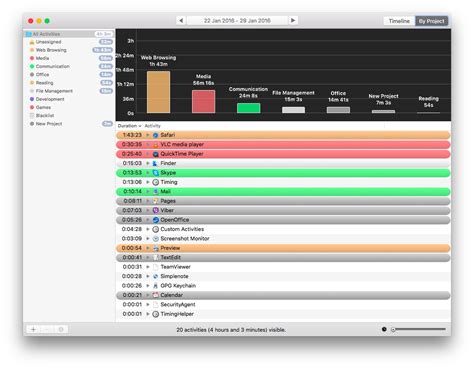Select Communication project in sidebar
The image size is (474, 369).
[69, 66]
